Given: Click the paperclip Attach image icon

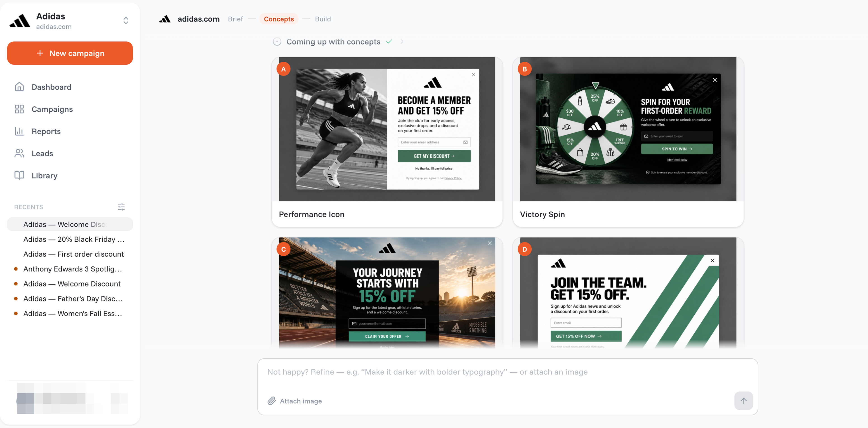Looking at the screenshot, I should click(271, 401).
